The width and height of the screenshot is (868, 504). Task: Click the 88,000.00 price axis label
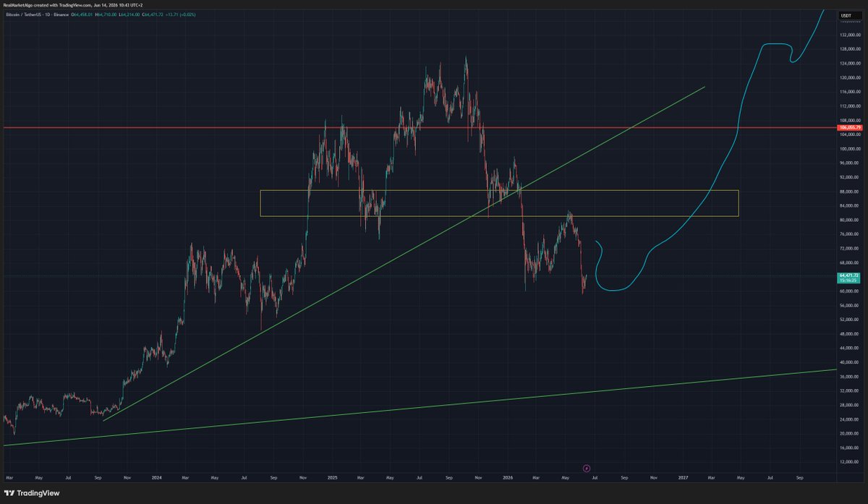click(848, 192)
